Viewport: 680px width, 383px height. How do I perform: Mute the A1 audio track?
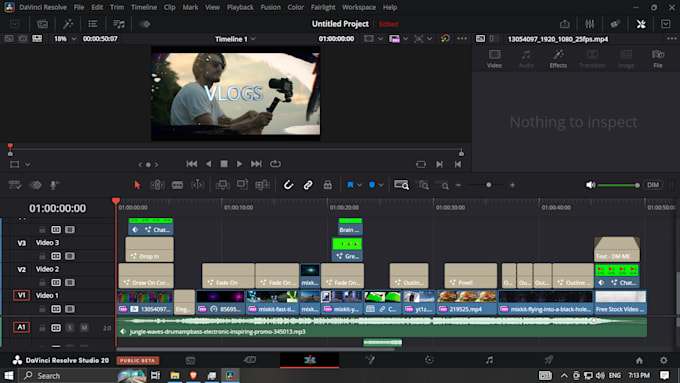pyautogui.click(x=84, y=327)
